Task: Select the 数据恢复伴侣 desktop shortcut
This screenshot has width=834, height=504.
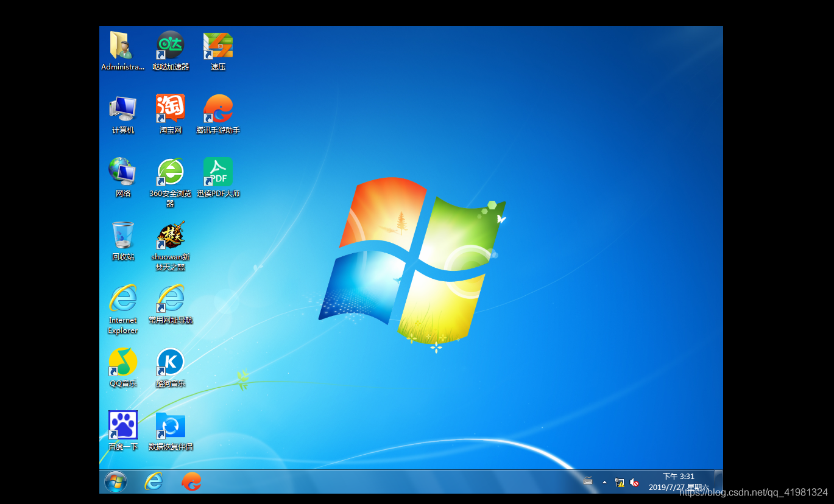Action: click(x=171, y=431)
